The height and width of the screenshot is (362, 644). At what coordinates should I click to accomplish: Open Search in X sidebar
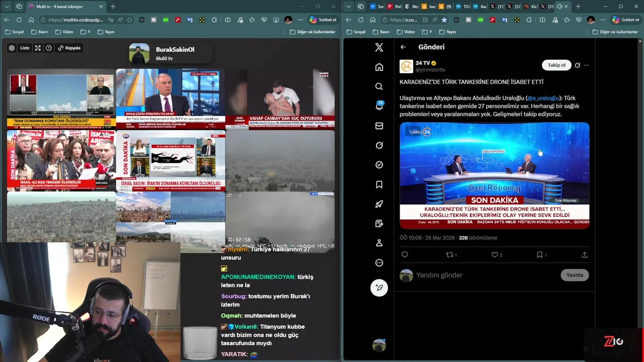(x=379, y=86)
